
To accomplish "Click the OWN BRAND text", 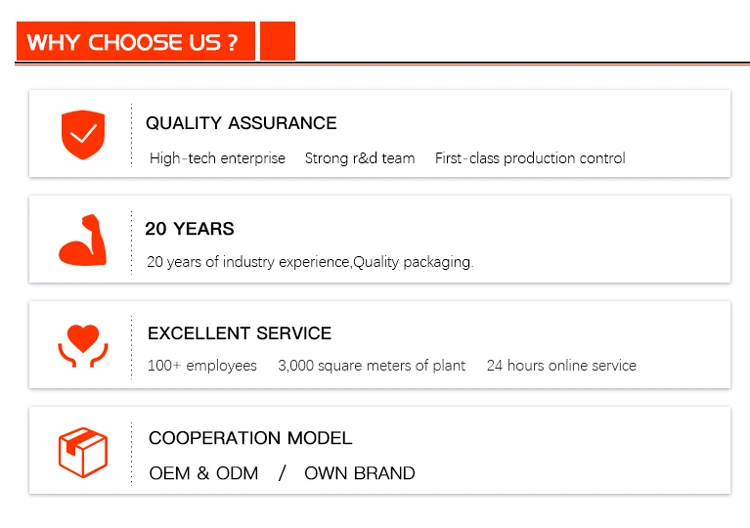I will pos(359,473).
